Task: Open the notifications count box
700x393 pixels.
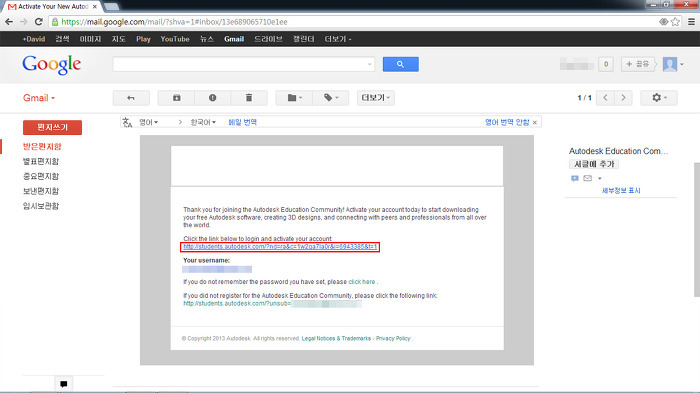Action: (606, 64)
